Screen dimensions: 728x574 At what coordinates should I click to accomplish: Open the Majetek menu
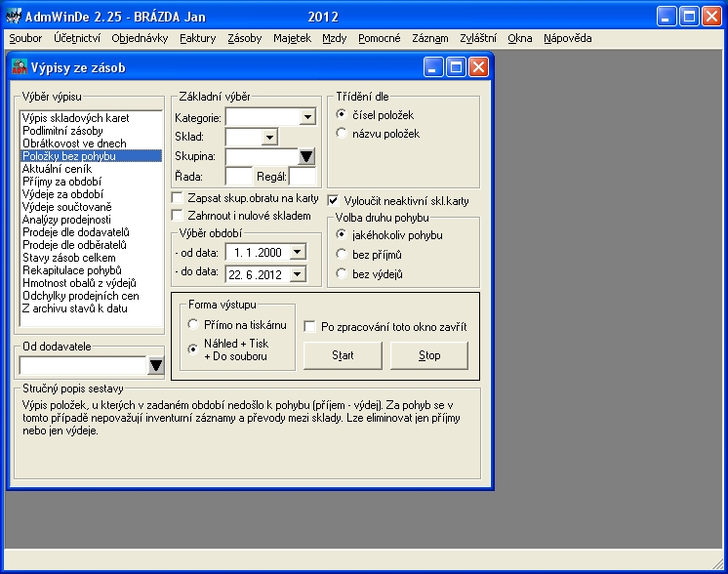click(292, 38)
